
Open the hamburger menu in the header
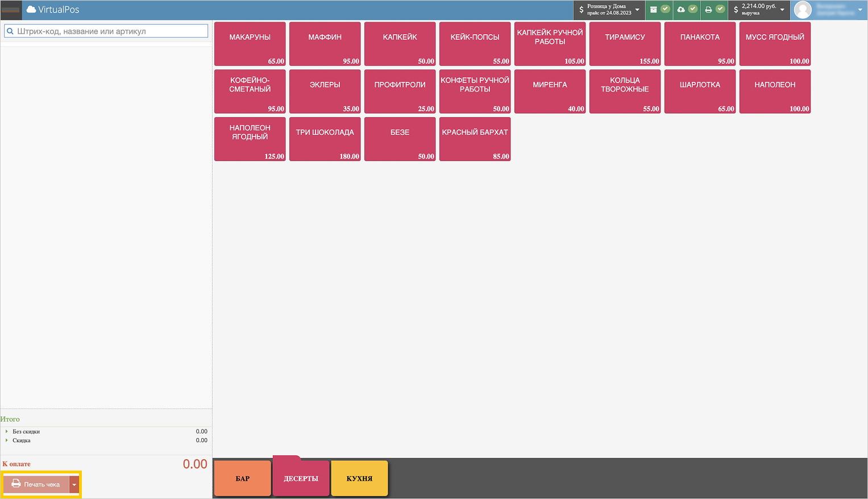[11, 10]
